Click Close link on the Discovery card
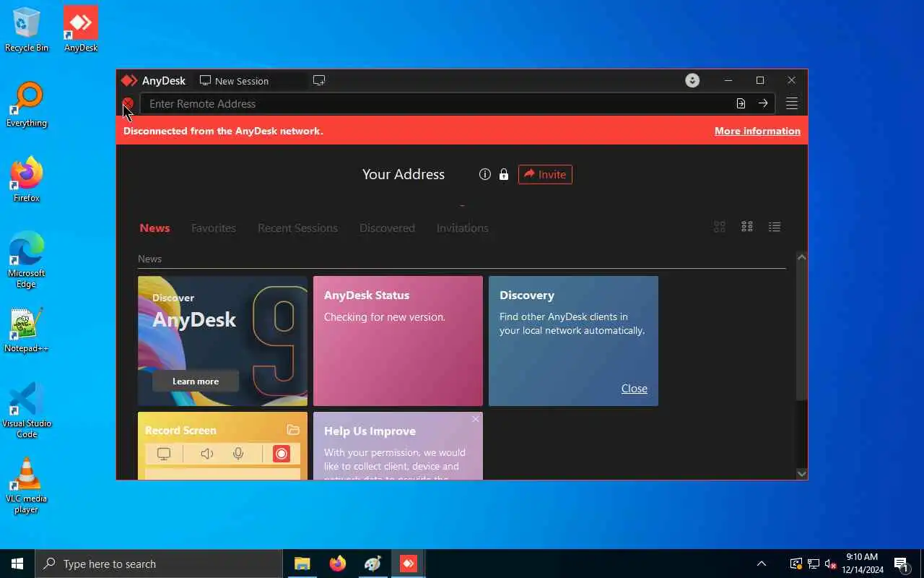This screenshot has height=578, width=924. 635,388
